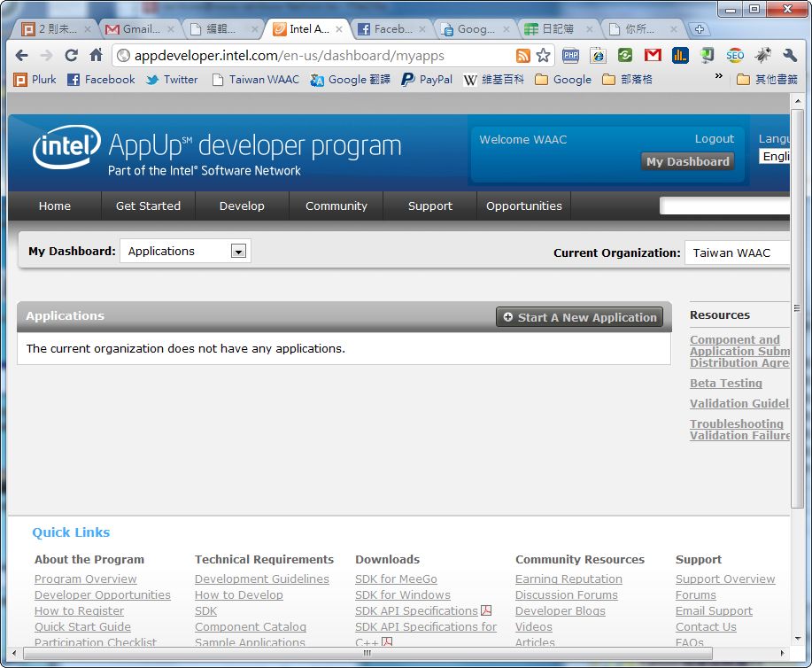
Task: Click the RSS feed icon in address bar
Action: click(x=523, y=56)
